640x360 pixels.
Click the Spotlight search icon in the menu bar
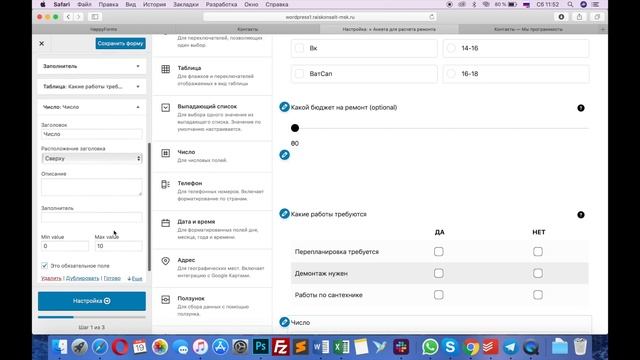570,4
